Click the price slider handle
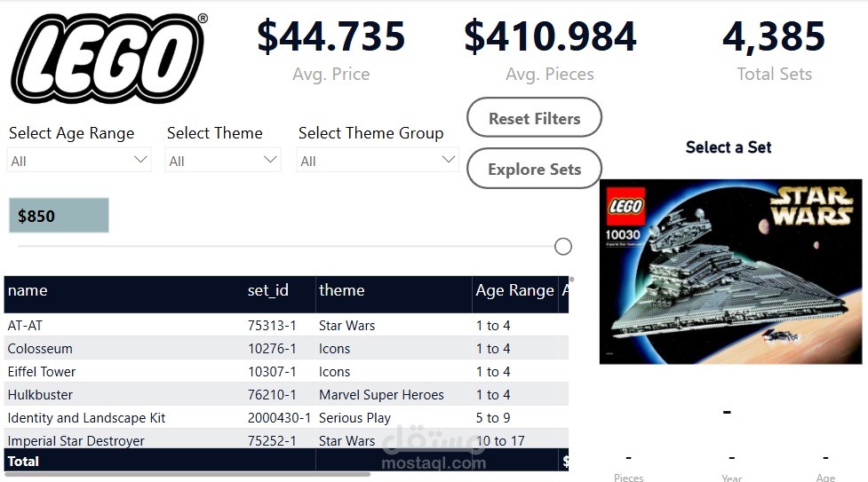This screenshot has width=868, height=482. coord(562,247)
